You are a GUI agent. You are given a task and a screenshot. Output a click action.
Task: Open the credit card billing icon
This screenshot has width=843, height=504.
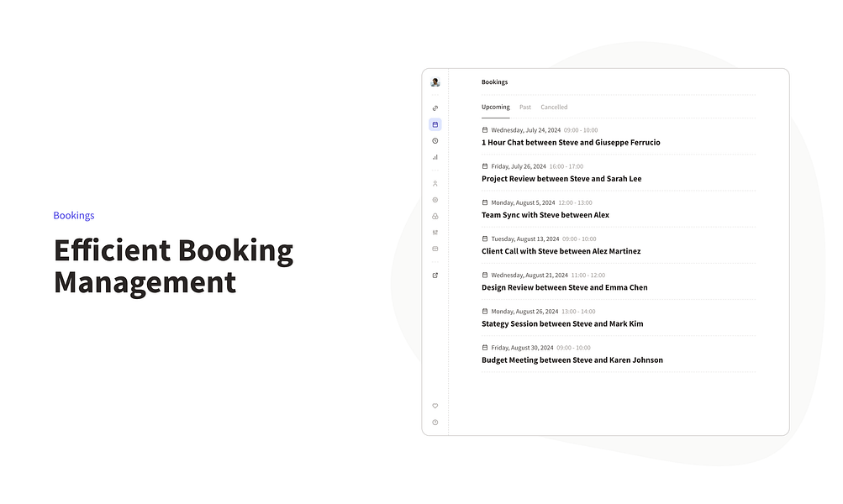(x=435, y=249)
